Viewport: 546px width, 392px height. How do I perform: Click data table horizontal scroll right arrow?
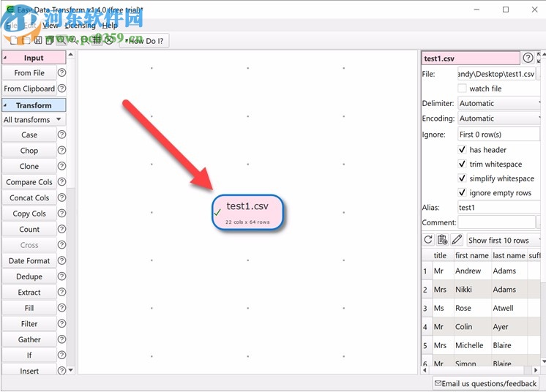click(x=536, y=370)
